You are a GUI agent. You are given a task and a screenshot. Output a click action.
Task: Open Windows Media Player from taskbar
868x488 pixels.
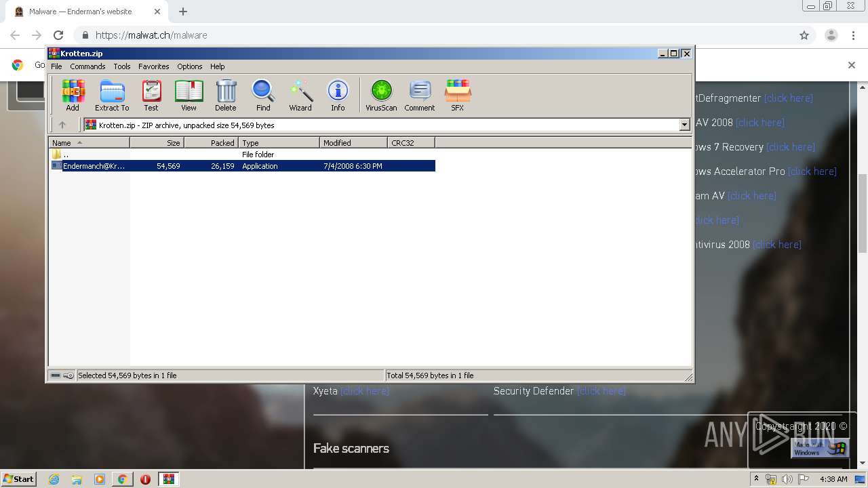coord(99,479)
